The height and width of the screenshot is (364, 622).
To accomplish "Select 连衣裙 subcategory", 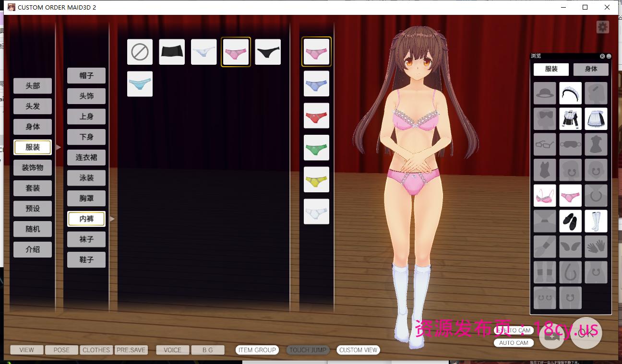I will coord(86,157).
